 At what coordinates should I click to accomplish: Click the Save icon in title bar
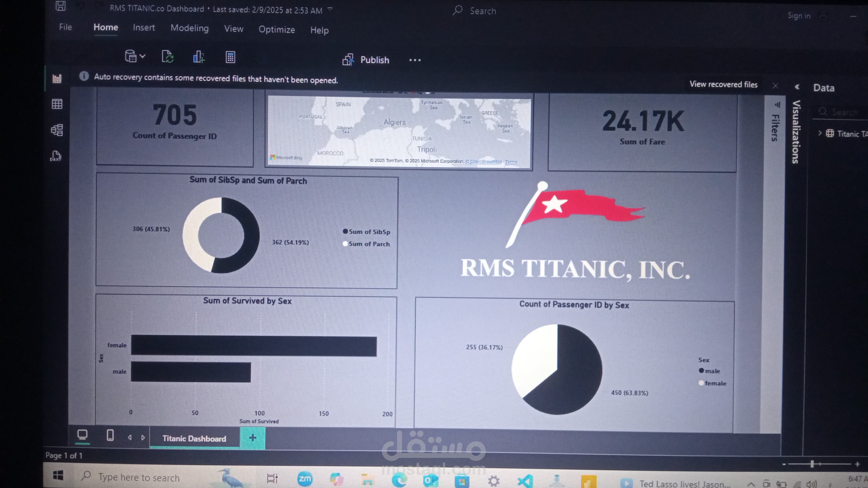click(x=61, y=5)
